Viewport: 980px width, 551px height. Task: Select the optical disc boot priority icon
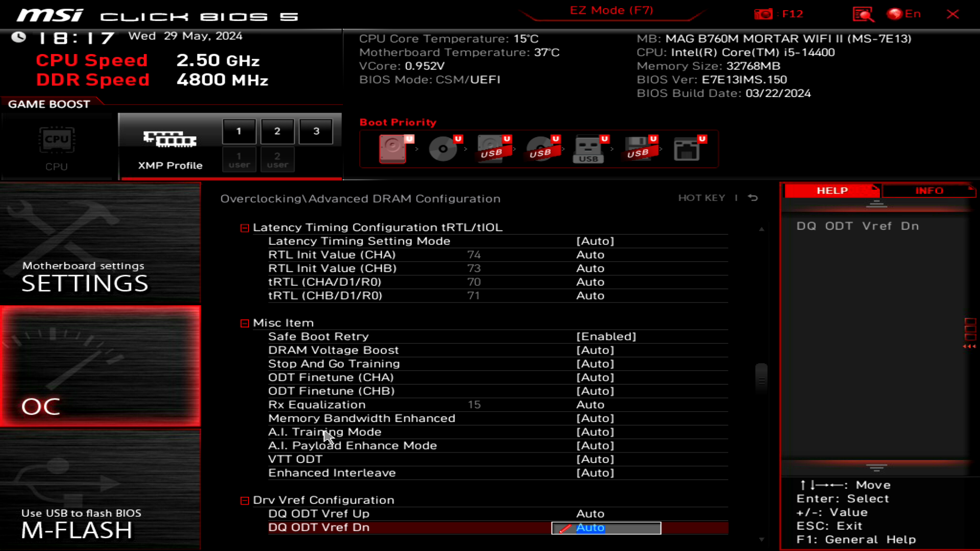443,148
